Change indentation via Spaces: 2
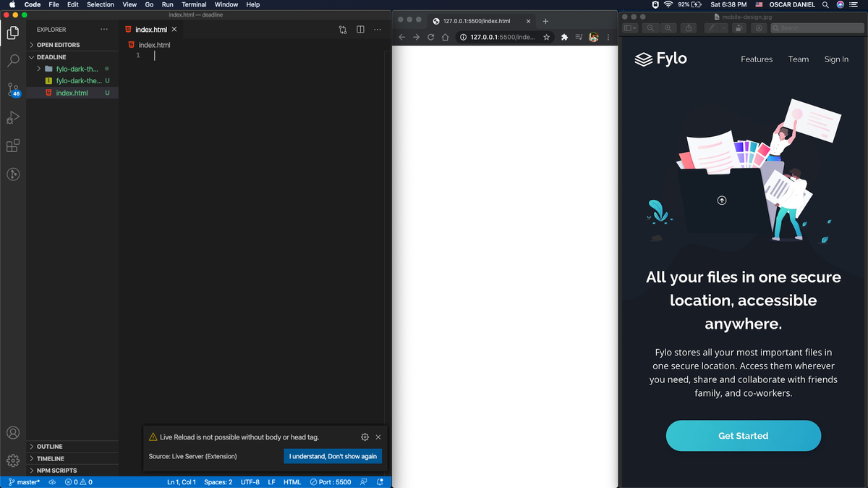The image size is (868, 488). pyautogui.click(x=218, y=482)
